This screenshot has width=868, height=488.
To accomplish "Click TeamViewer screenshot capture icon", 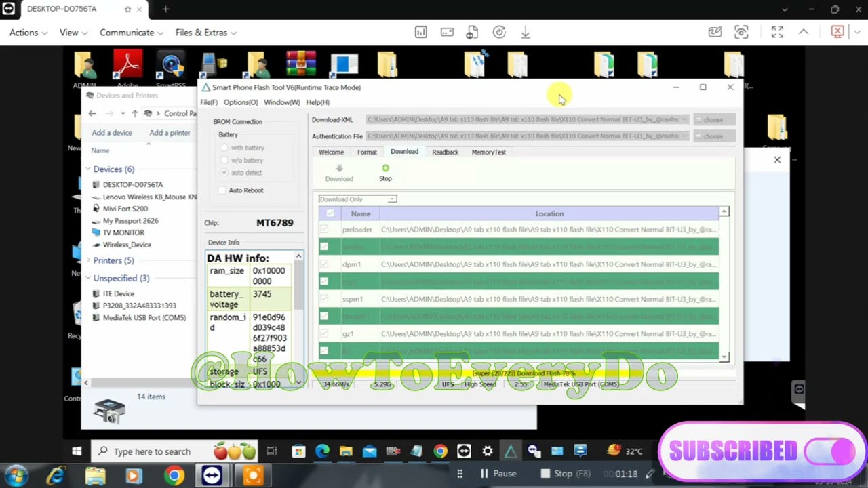I will (x=741, y=33).
